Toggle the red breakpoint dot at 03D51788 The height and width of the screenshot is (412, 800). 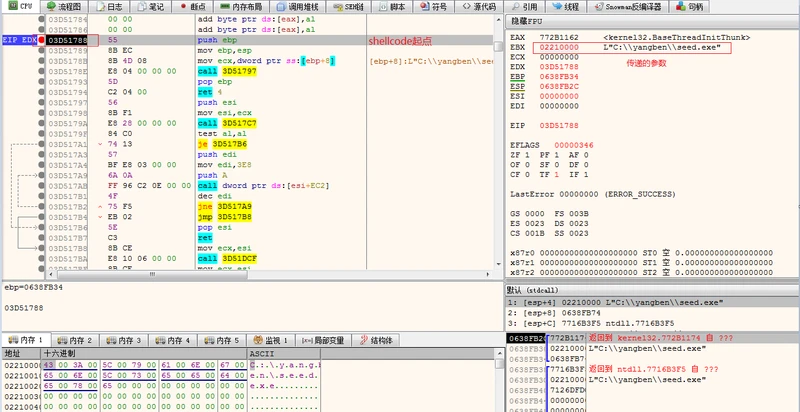(41, 40)
